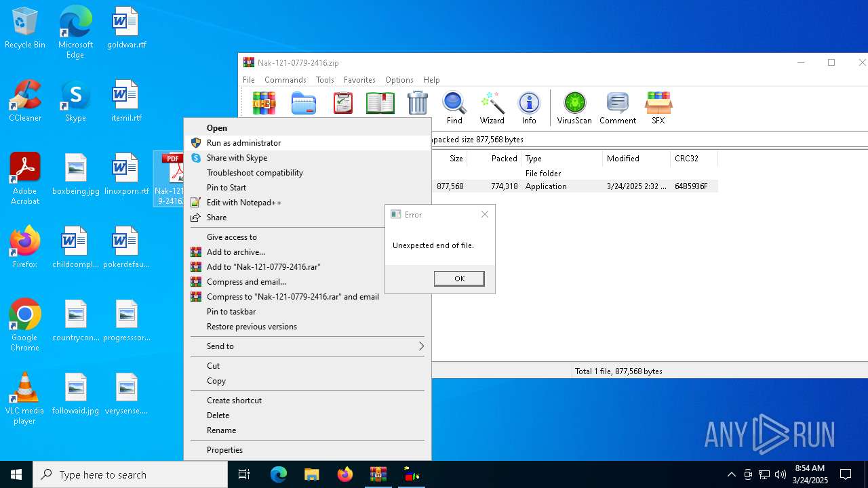Run VirusScan from the WinRAR toolbar
This screenshot has width=868, height=488.
(x=574, y=108)
